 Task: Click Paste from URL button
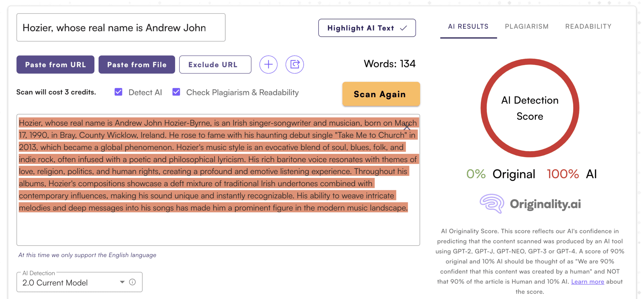point(55,65)
